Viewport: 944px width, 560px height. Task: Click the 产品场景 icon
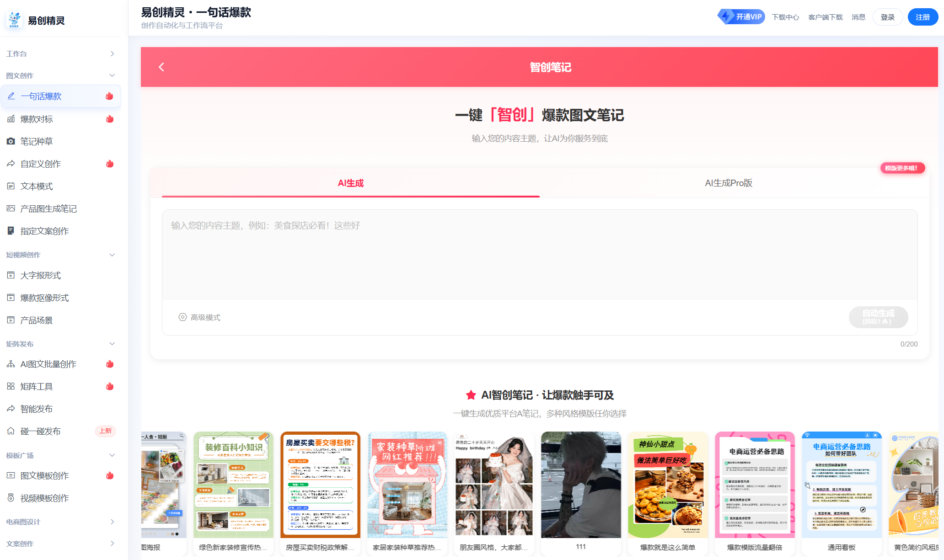[11, 320]
